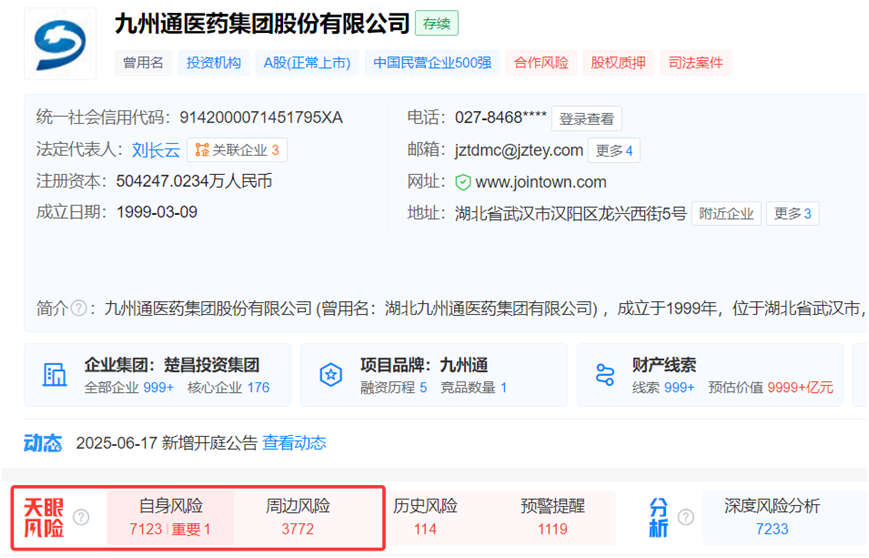This screenshot has width=869, height=558.
Task: Click the credit code 9142000071451795XA
Action: [261, 117]
